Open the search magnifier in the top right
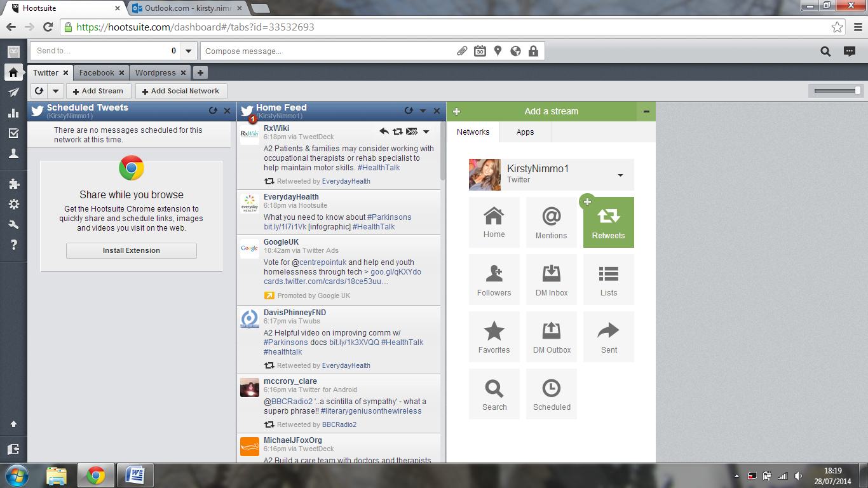868x488 pixels. tap(825, 51)
